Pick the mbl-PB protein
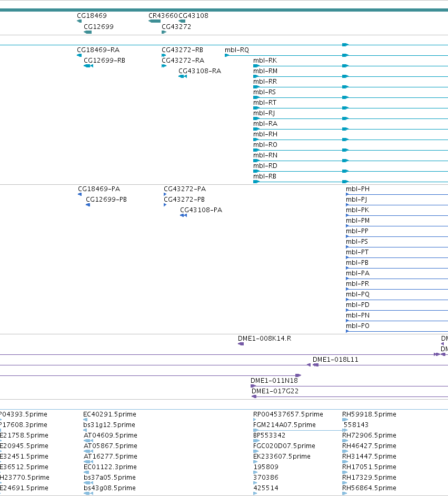This screenshot has width=448, height=496. pos(357,263)
